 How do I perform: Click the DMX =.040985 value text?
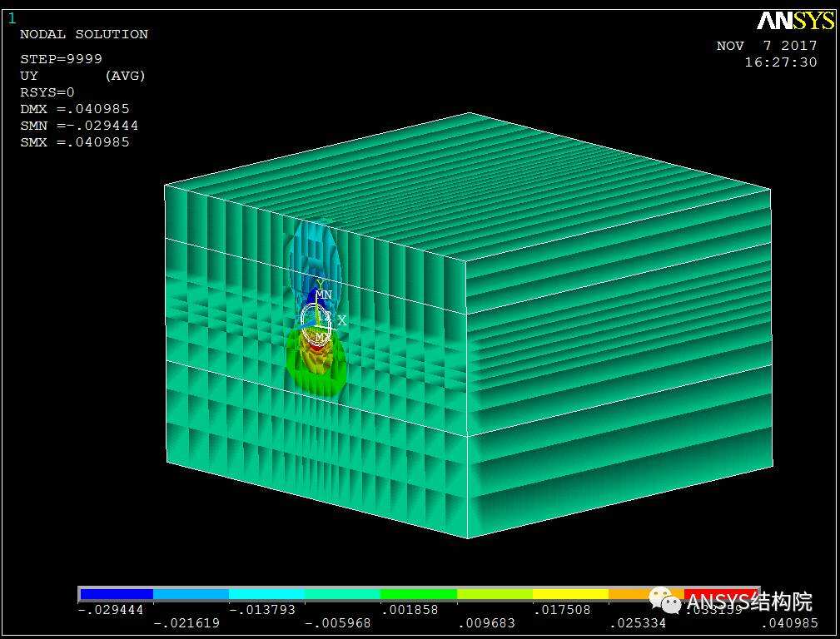[75, 109]
